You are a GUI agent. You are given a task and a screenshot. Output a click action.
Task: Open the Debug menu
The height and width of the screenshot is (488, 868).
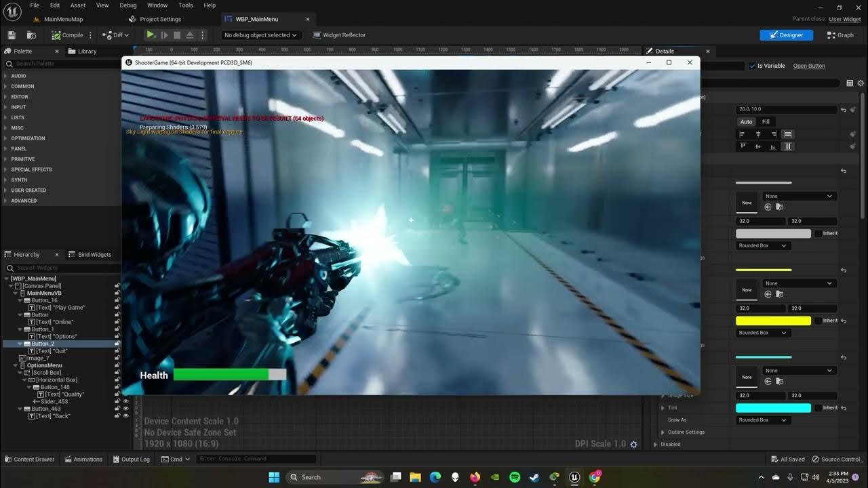click(128, 5)
